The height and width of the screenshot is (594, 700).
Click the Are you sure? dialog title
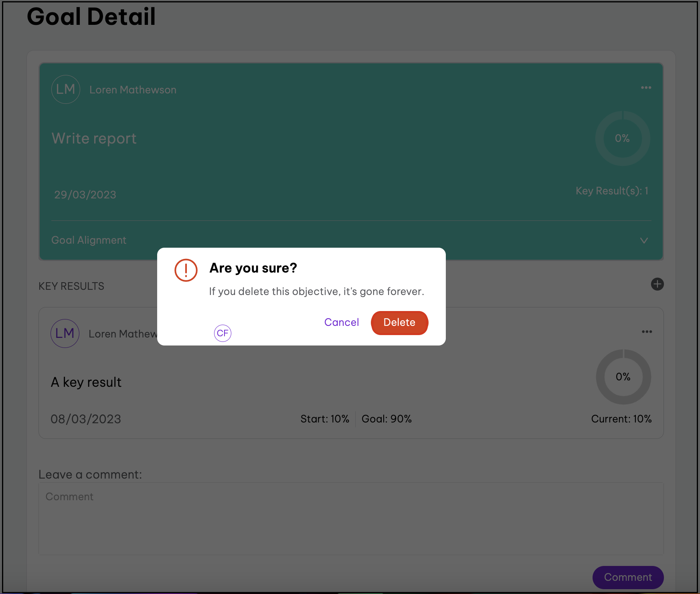pos(253,268)
